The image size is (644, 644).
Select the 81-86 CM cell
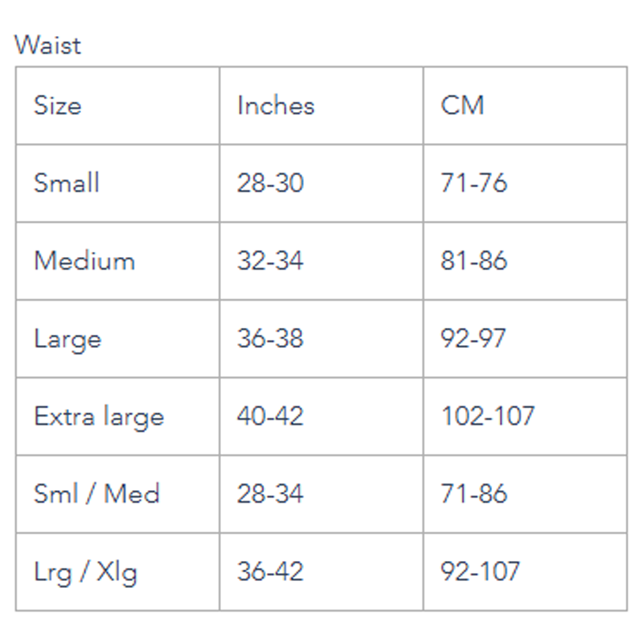point(474,261)
